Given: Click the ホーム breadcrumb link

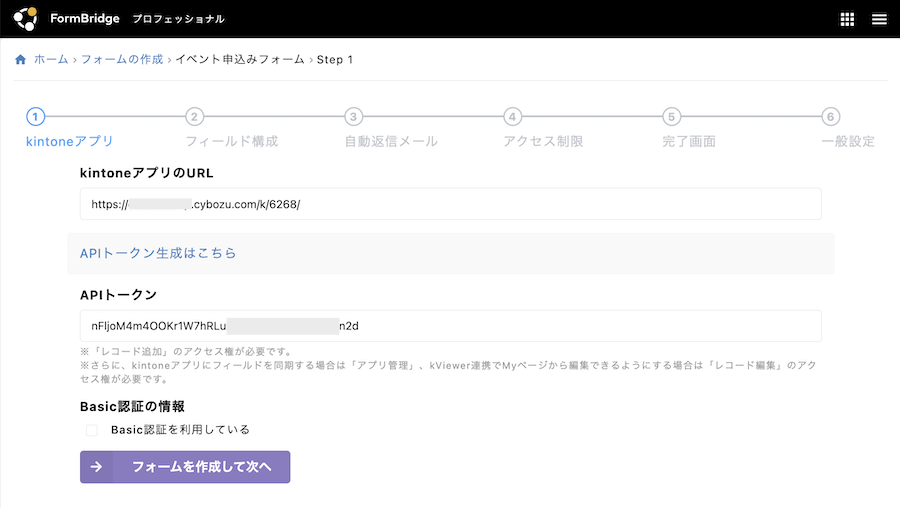Looking at the screenshot, I should coord(51,60).
